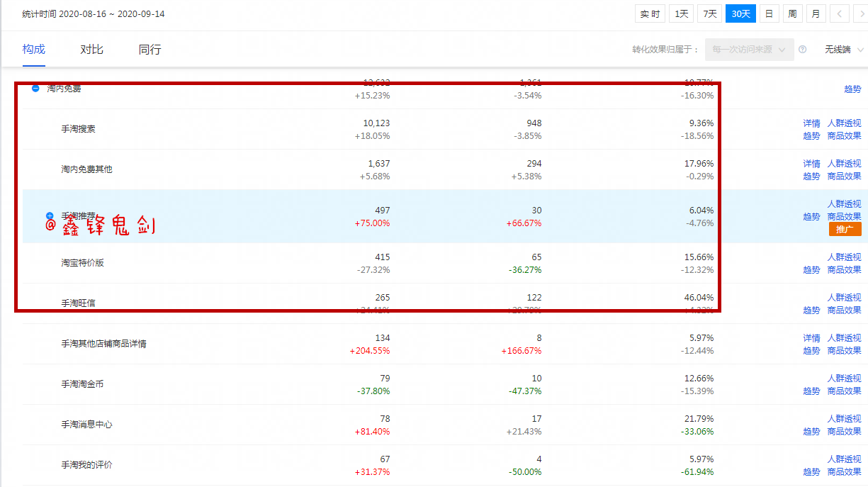
Task: Select the 构成 tab
Action: [x=33, y=50]
